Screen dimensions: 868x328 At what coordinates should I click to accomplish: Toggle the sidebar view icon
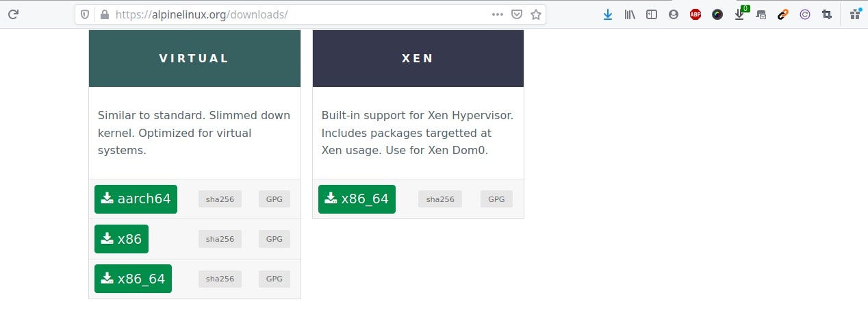point(652,14)
